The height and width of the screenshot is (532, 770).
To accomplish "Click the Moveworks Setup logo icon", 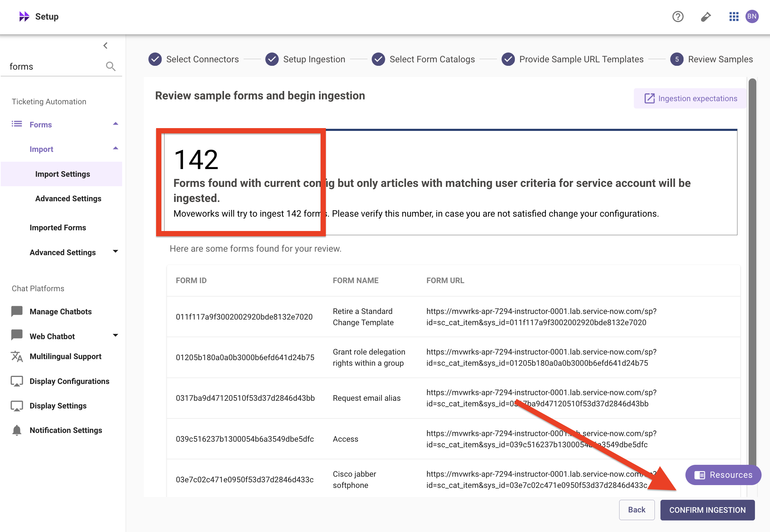I will point(24,16).
